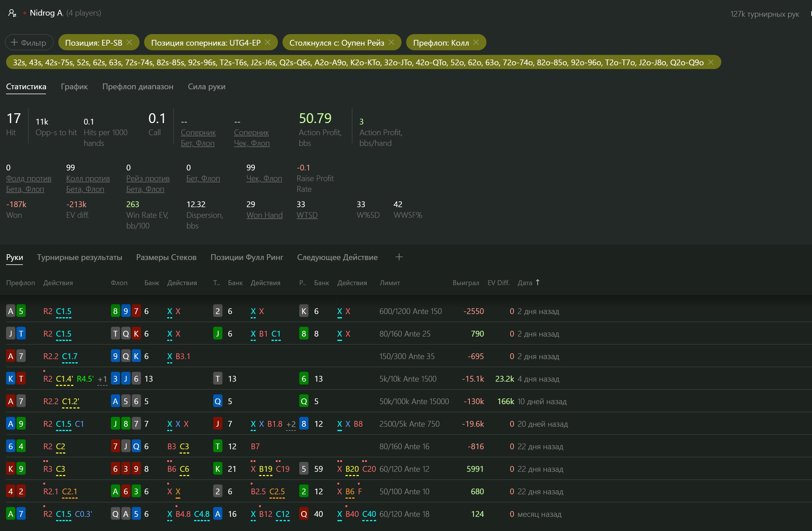Click the Префлоп column header
The height and width of the screenshot is (531, 812).
(x=21, y=283)
